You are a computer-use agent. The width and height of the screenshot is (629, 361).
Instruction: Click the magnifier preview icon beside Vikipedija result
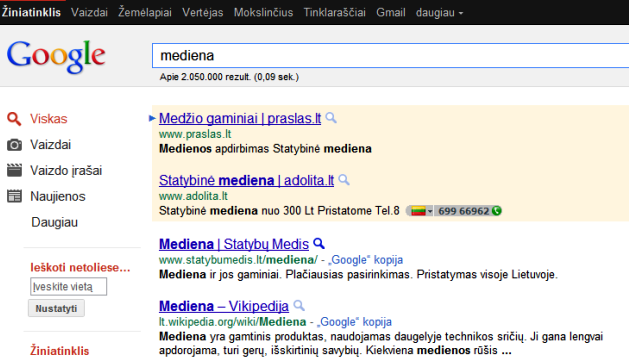(x=299, y=306)
